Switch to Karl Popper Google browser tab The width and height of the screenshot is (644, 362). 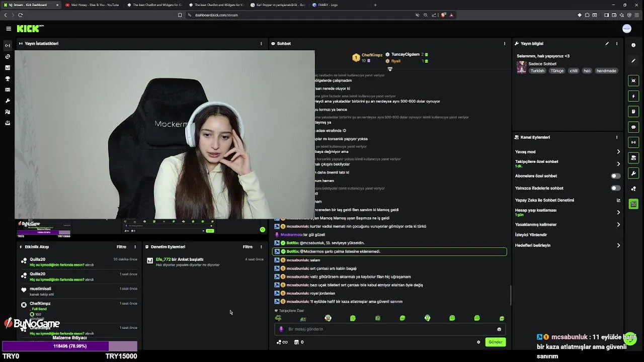(x=278, y=5)
